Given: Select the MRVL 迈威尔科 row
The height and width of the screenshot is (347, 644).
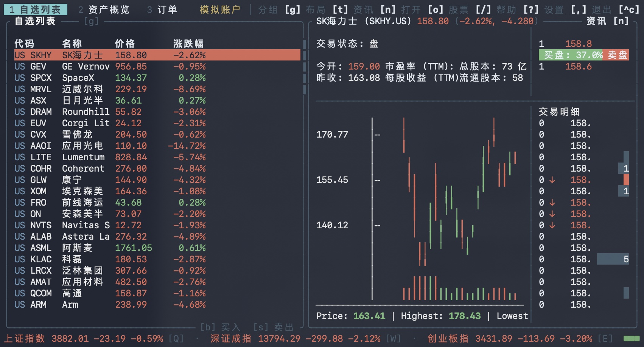Looking at the screenshot, I should (157, 89).
